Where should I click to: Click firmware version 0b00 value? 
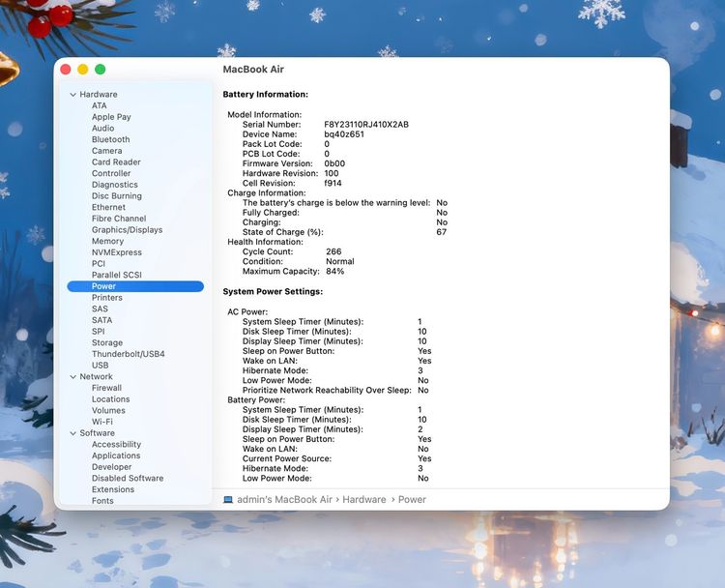[334, 163]
